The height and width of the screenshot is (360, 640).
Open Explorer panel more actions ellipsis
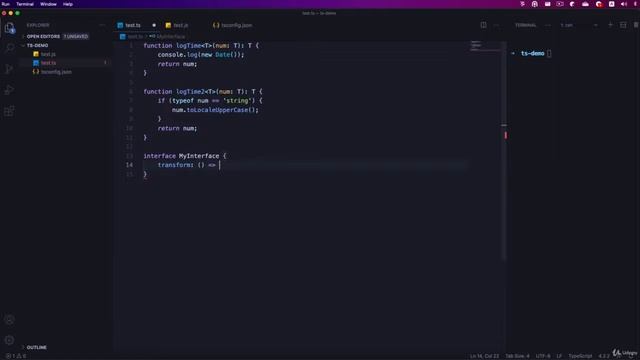(x=102, y=25)
